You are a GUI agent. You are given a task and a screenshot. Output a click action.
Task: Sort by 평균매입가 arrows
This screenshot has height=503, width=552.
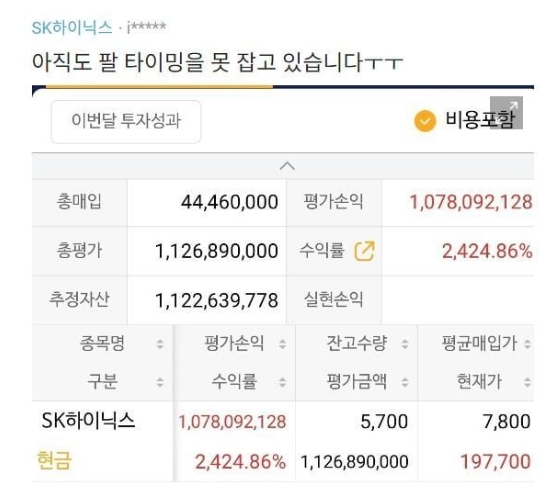pyautogui.click(x=527, y=344)
